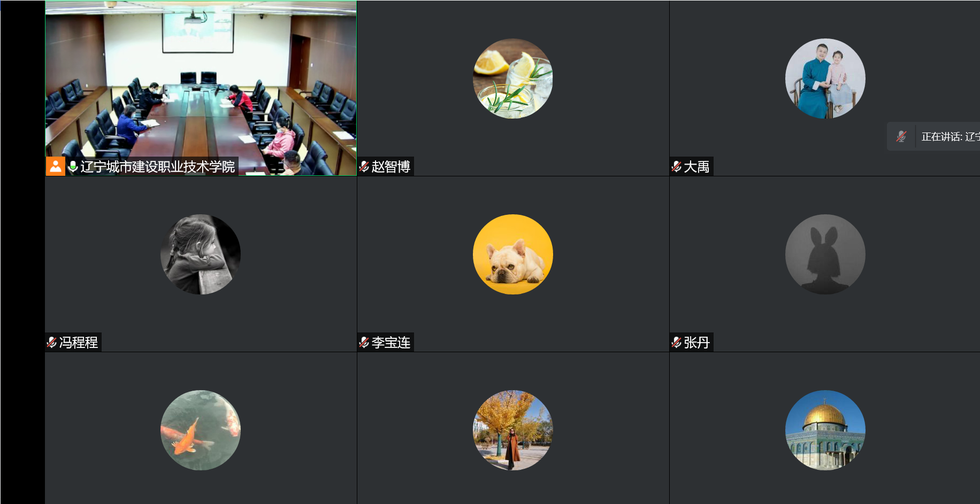Click muted mic icon next to 张丹
The image size is (980, 504).
677,343
